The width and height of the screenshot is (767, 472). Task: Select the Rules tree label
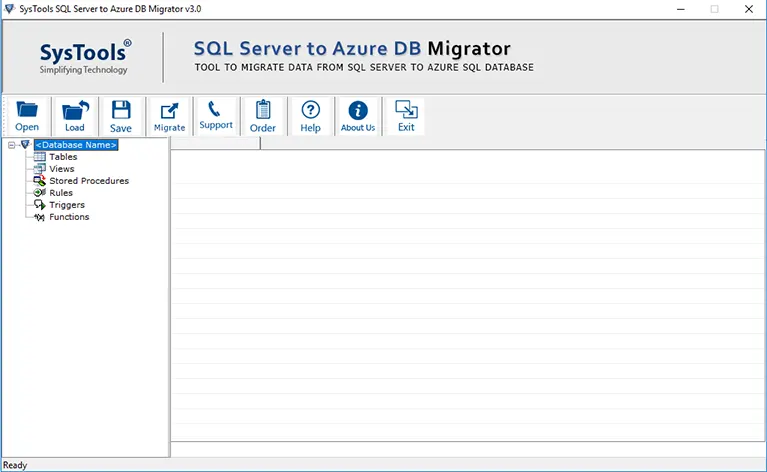(x=61, y=193)
